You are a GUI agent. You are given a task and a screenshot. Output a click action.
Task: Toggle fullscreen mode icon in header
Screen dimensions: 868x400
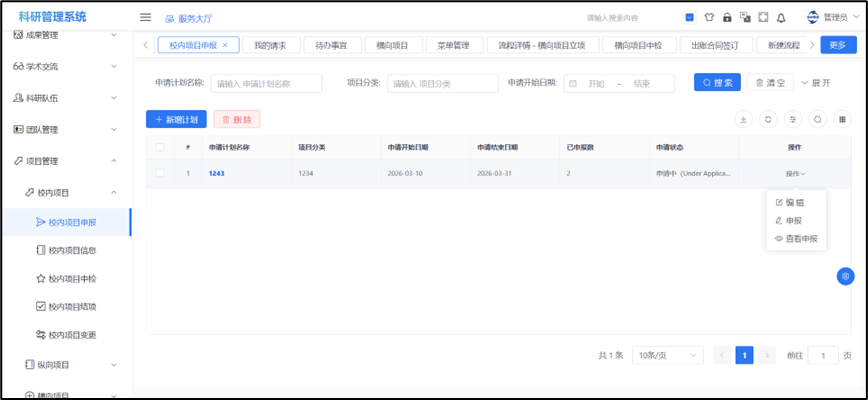tap(763, 17)
